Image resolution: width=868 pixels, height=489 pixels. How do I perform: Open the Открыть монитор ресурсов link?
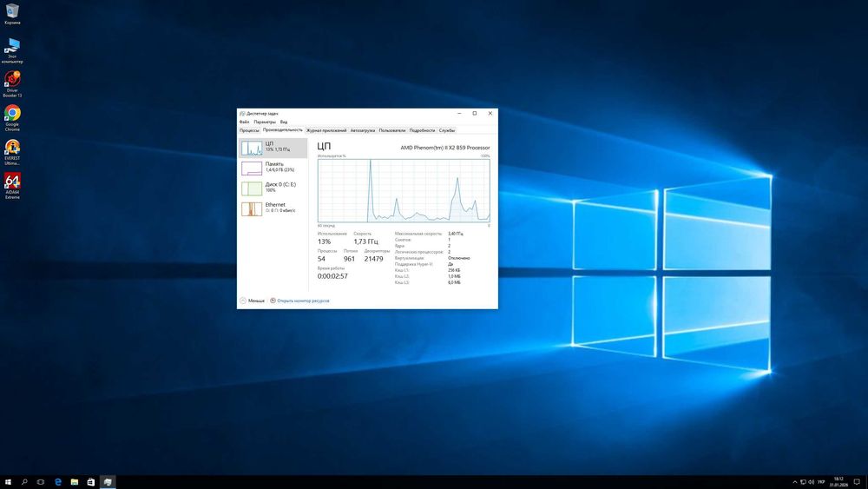303,301
